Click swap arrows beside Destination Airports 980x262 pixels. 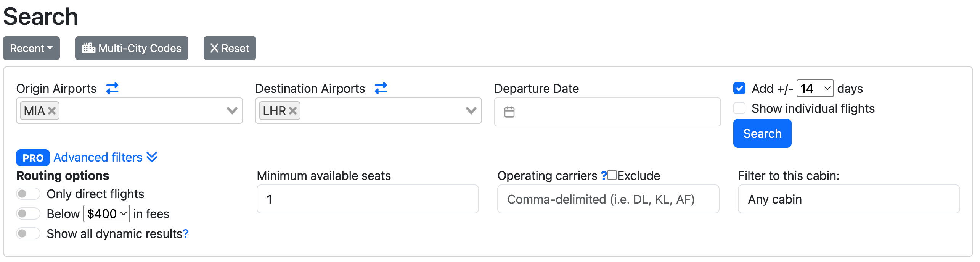[x=381, y=88]
